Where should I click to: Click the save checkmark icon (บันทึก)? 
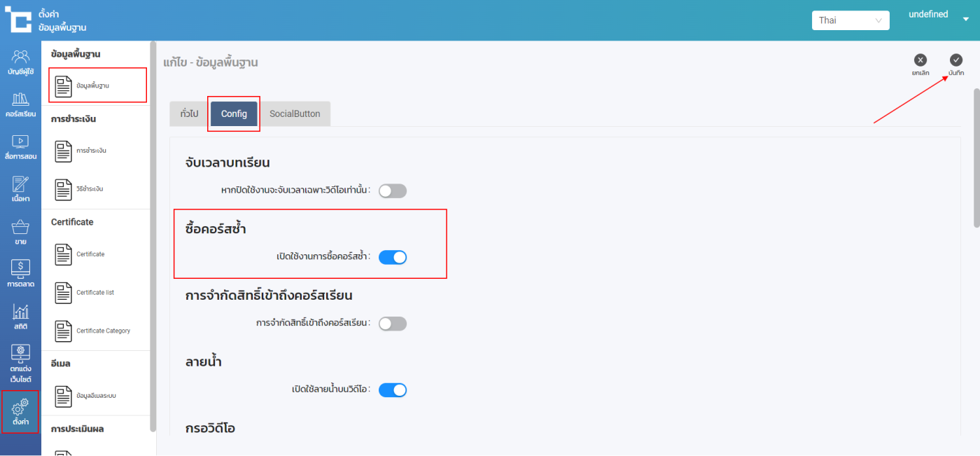pos(956,60)
